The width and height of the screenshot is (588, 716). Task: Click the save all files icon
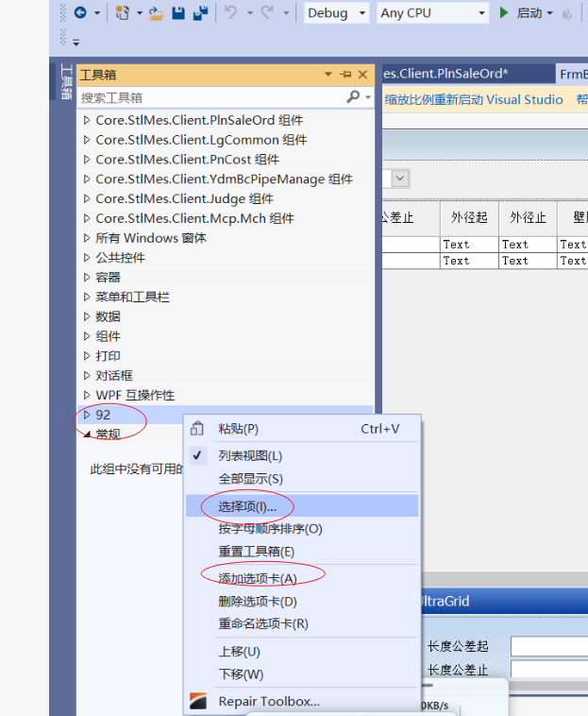tap(200, 13)
